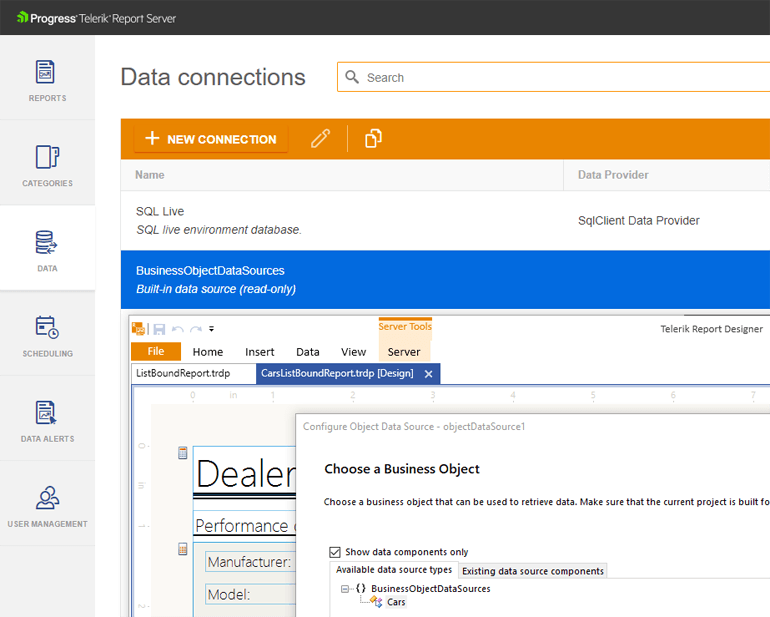Open the Data section icon
This screenshot has width=770, height=617.
46,242
